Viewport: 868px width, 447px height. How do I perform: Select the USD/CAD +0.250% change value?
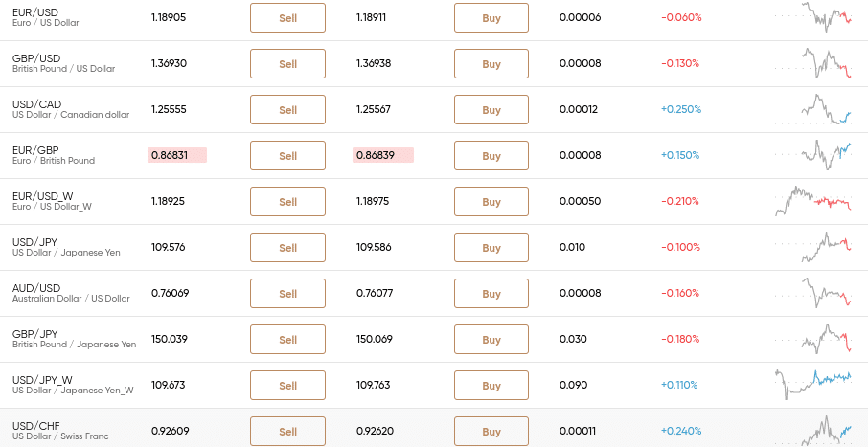681,109
